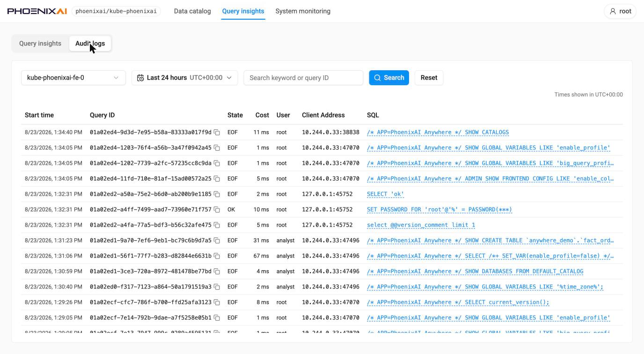Image resolution: width=644 pixels, height=354 pixels.
Task: Open the root user account menu
Action: click(620, 11)
